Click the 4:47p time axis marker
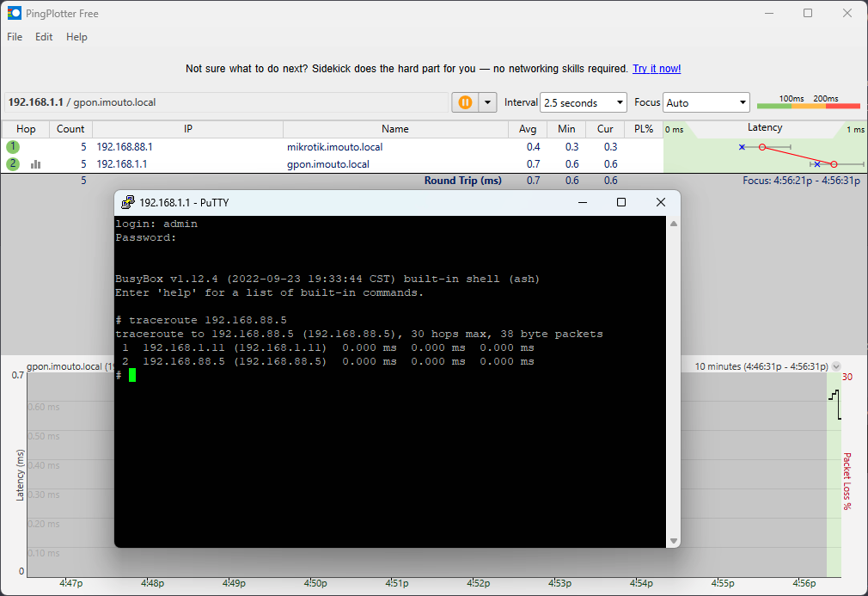Image resolution: width=868 pixels, height=596 pixels. [x=70, y=583]
